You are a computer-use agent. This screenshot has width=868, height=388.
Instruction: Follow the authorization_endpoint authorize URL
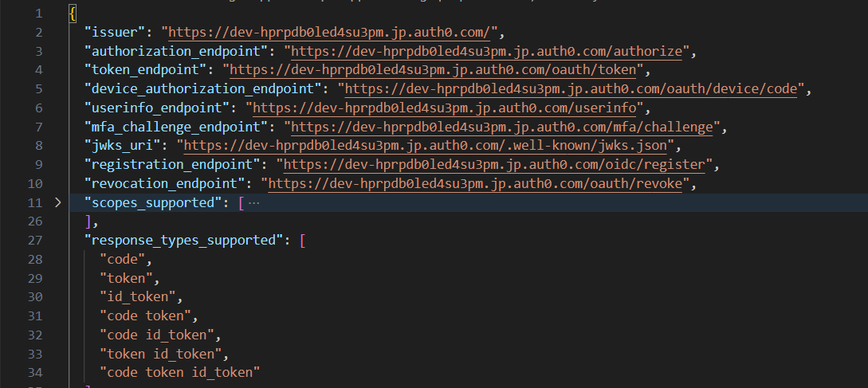488,52
